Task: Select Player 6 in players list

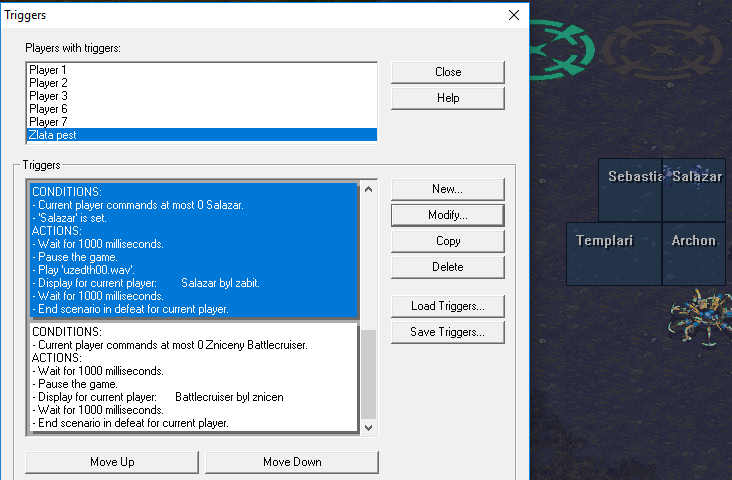Action: tap(202, 109)
